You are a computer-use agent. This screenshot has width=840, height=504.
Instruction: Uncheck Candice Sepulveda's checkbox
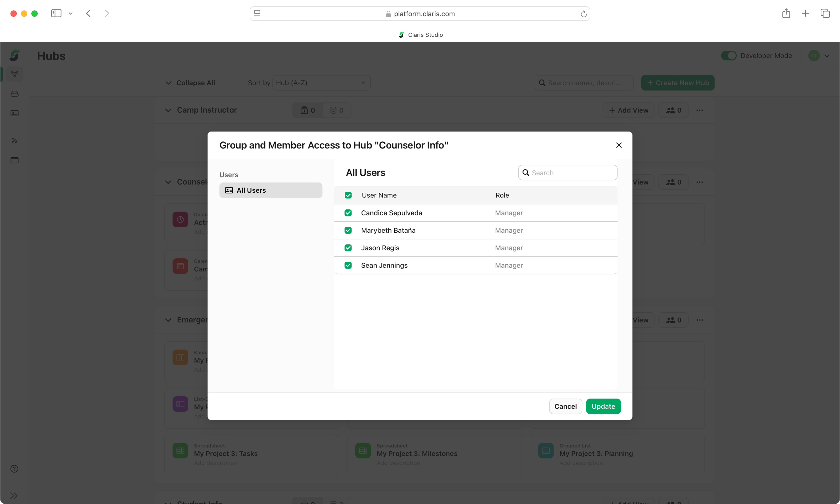348,213
